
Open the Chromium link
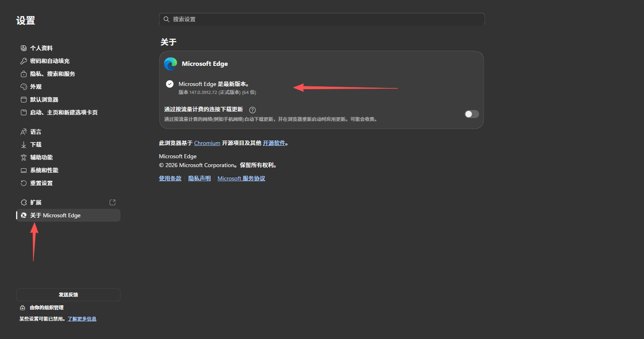pyautogui.click(x=207, y=143)
